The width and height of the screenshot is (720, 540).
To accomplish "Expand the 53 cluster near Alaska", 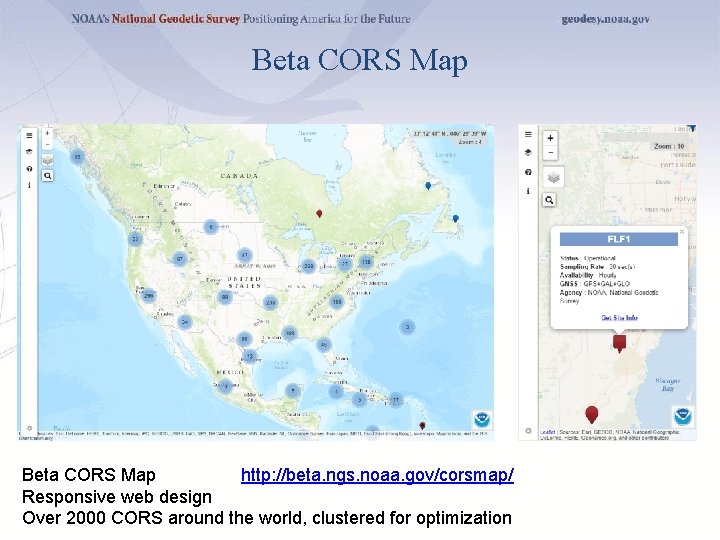I will (78, 157).
